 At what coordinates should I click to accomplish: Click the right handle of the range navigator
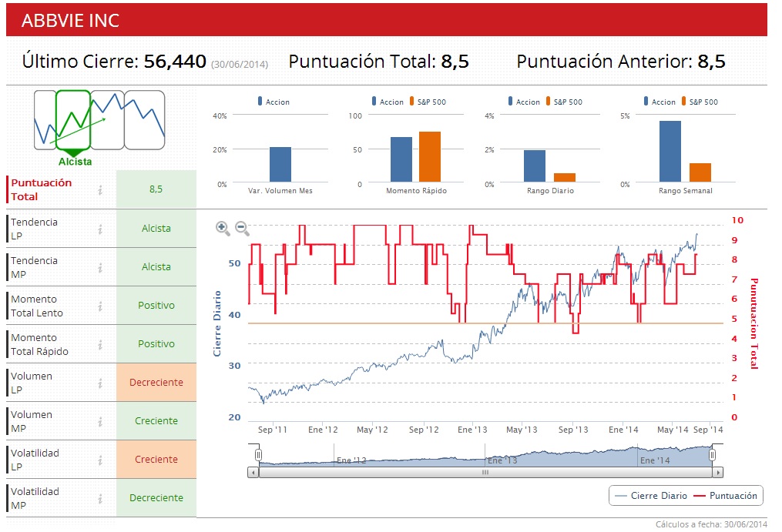click(x=712, y=455)
